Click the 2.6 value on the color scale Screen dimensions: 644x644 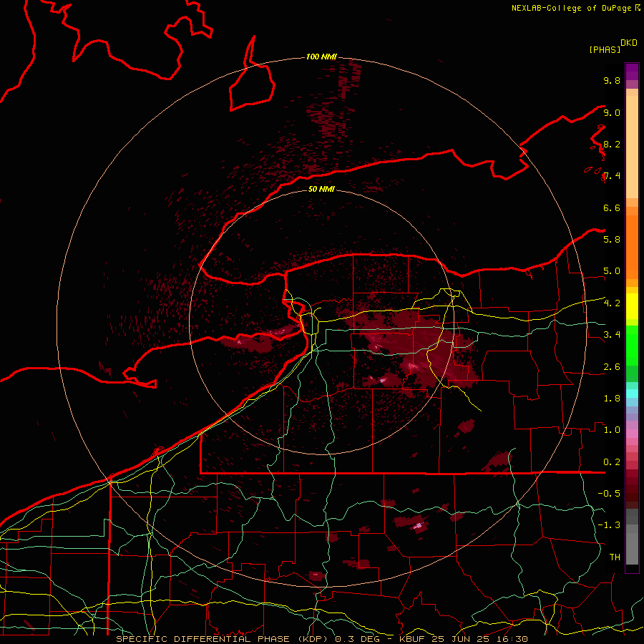pos(612,367)
